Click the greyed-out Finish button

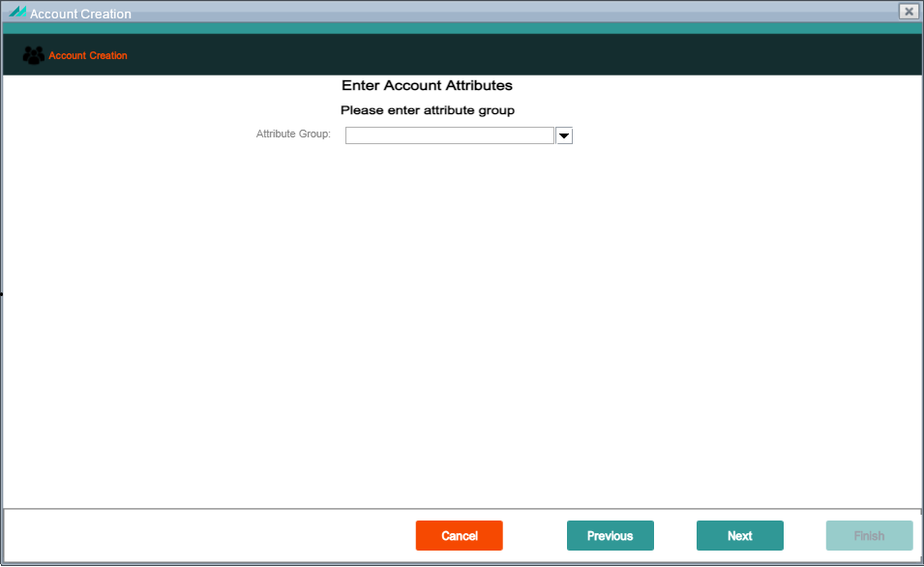(869, 536)
